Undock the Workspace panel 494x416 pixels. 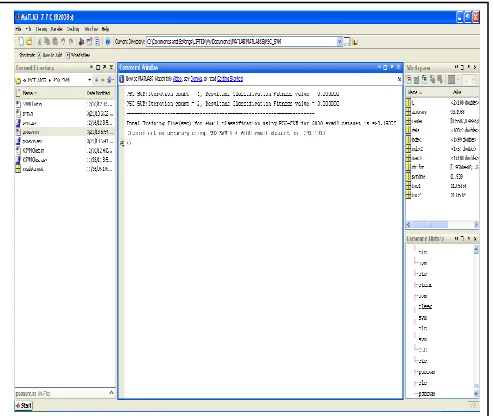[x=468, y=67]
